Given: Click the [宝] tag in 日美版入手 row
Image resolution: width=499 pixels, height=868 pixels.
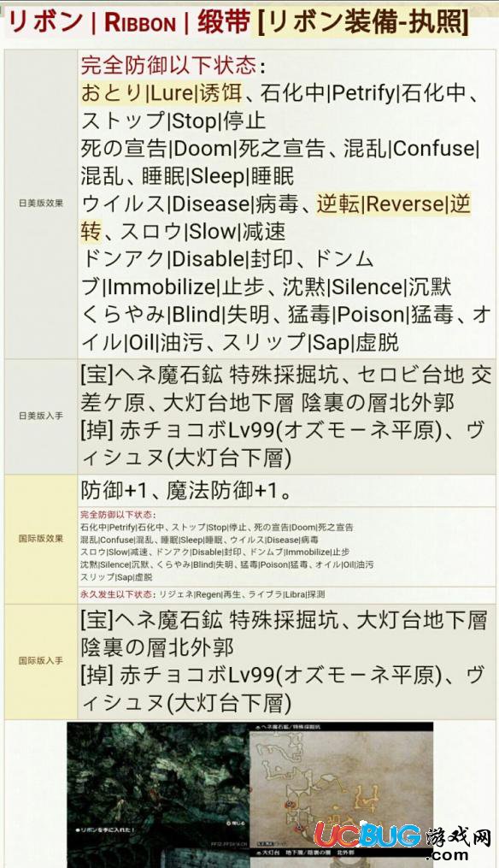Looking at the screenshot, I should [97, 375].
